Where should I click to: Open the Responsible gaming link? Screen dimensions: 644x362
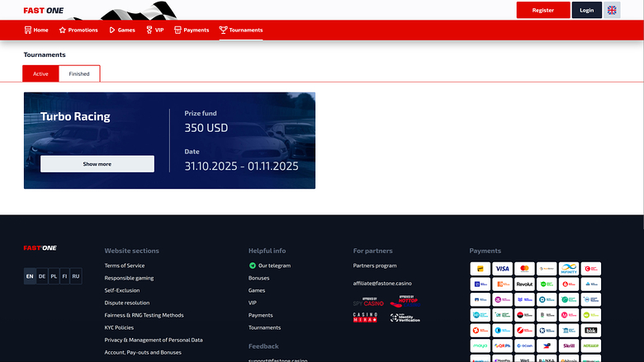[x=129, y=278]
